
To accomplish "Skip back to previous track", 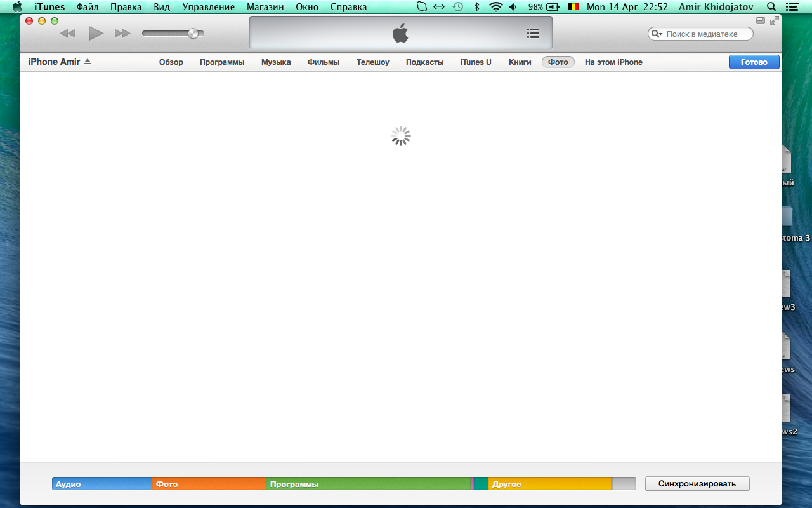I will [x=68, y=33].
